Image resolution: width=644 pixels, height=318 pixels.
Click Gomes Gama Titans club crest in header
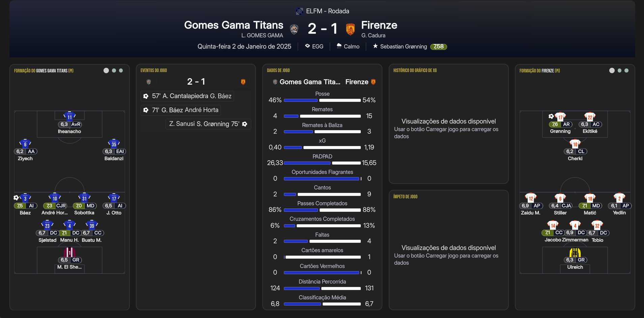click(294, 29)
